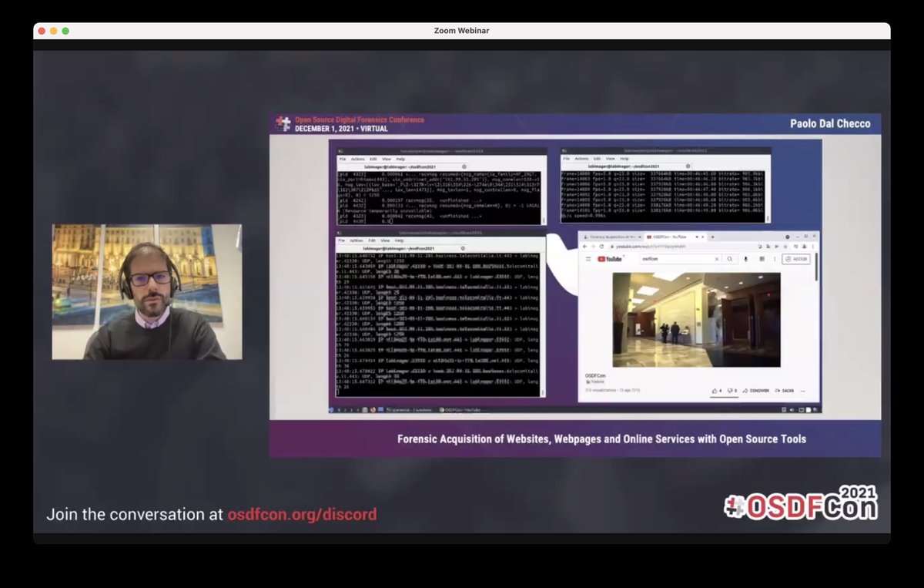
Task: Click the ACCEDI sign-in button
Action: (x=797, y=258)
